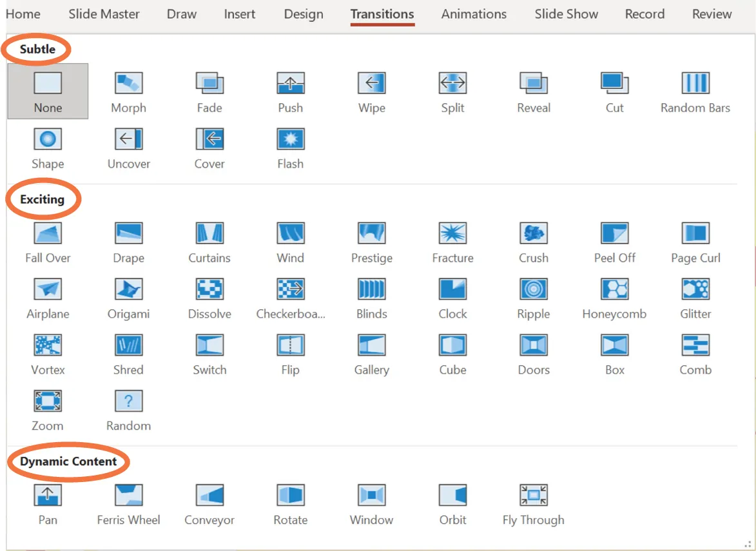Go to the Slide Master tab
Viewport: 756px width, 551px height.
104,14
